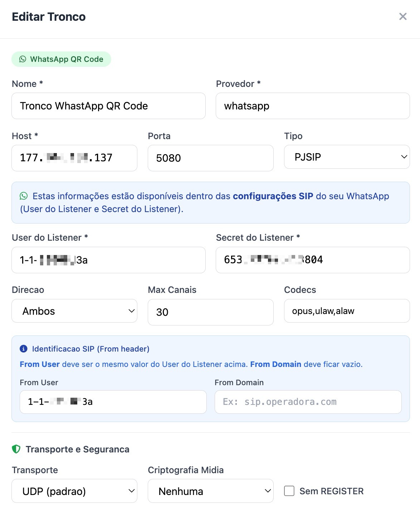Open the Transporte dropdown showing UDP (padrao)
420x510 pixels.
pos(74,491)
